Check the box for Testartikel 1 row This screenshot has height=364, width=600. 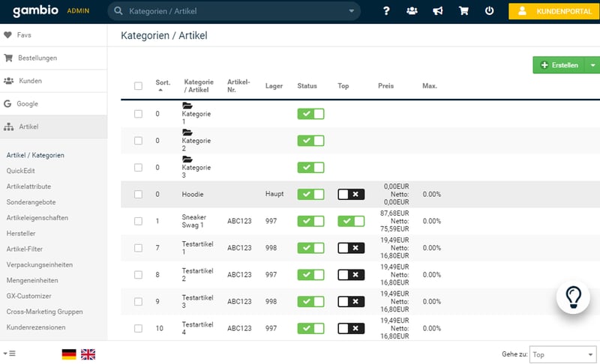[138, 248]
